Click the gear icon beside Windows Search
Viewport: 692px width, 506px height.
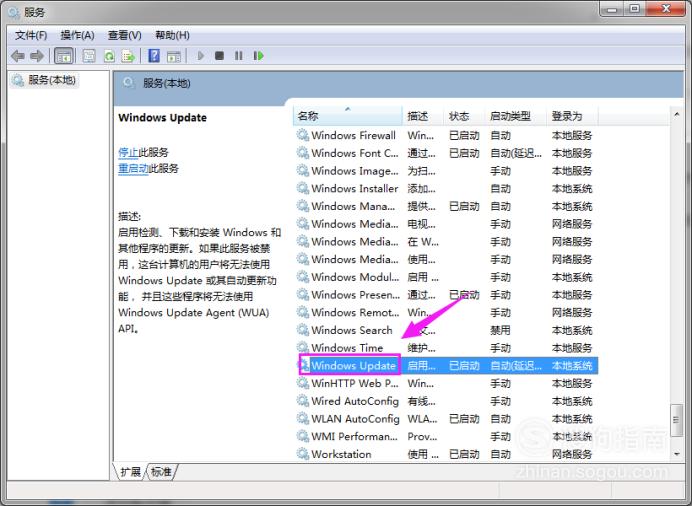[303, 330]
